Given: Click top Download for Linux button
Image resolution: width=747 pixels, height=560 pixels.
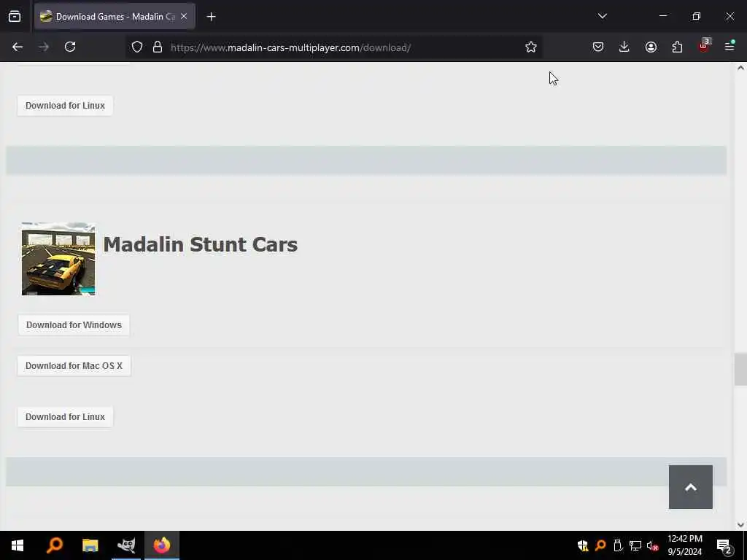Looking at the screenshot, I should 65,105.
